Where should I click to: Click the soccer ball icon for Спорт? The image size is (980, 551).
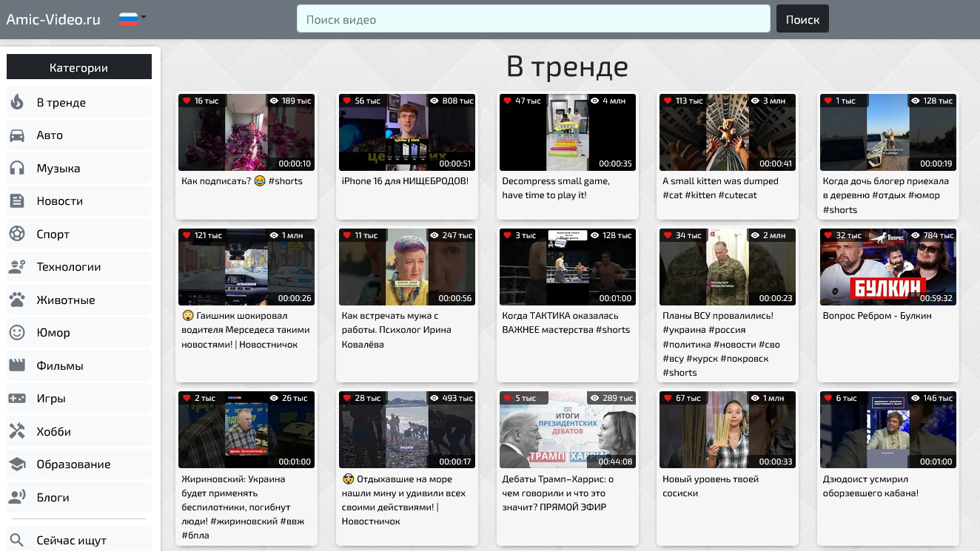[x=17, y=234]
